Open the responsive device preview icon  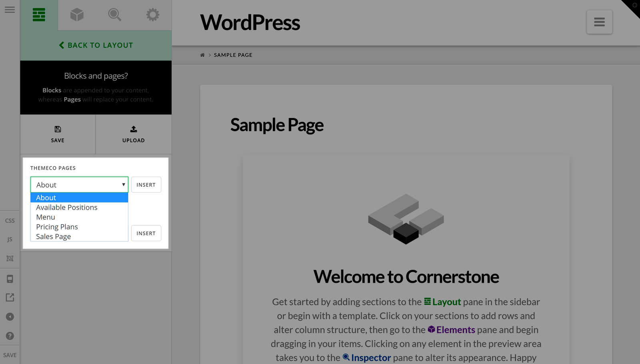point(10,279)
